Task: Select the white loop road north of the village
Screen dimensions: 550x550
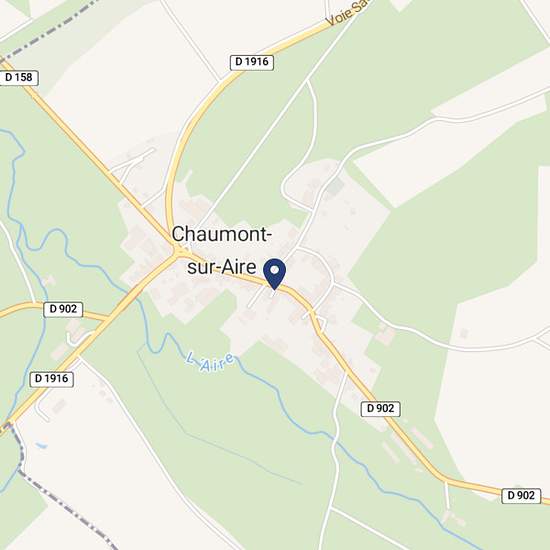Action: point(300,147)
